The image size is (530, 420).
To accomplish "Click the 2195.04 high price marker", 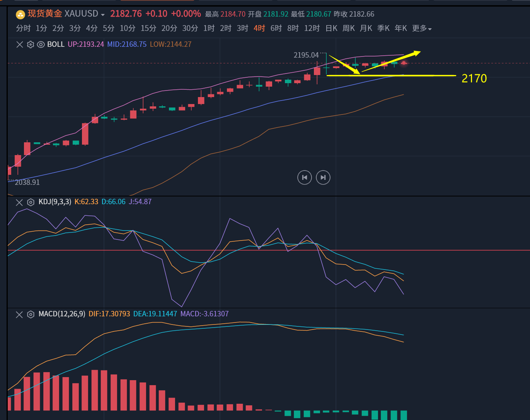I will 306,55.
